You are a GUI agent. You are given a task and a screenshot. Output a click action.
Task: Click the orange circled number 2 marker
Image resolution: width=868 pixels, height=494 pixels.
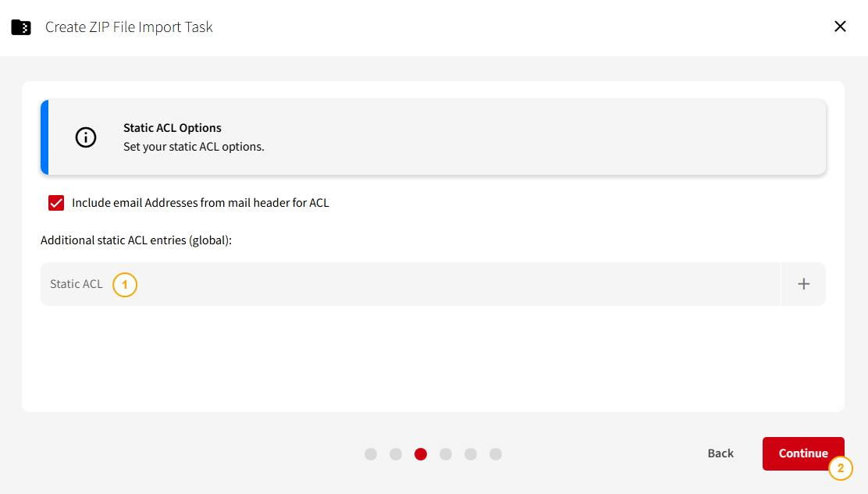point(841,468)
